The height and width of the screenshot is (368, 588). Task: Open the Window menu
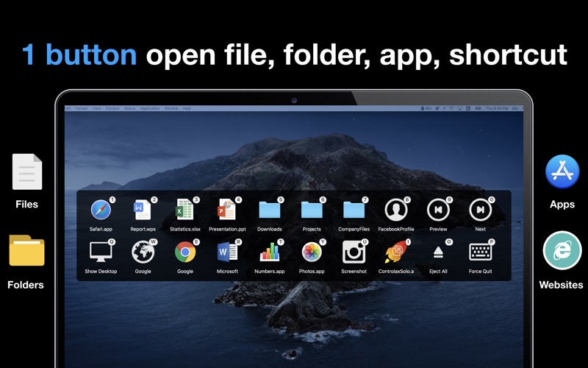(171, 108)
